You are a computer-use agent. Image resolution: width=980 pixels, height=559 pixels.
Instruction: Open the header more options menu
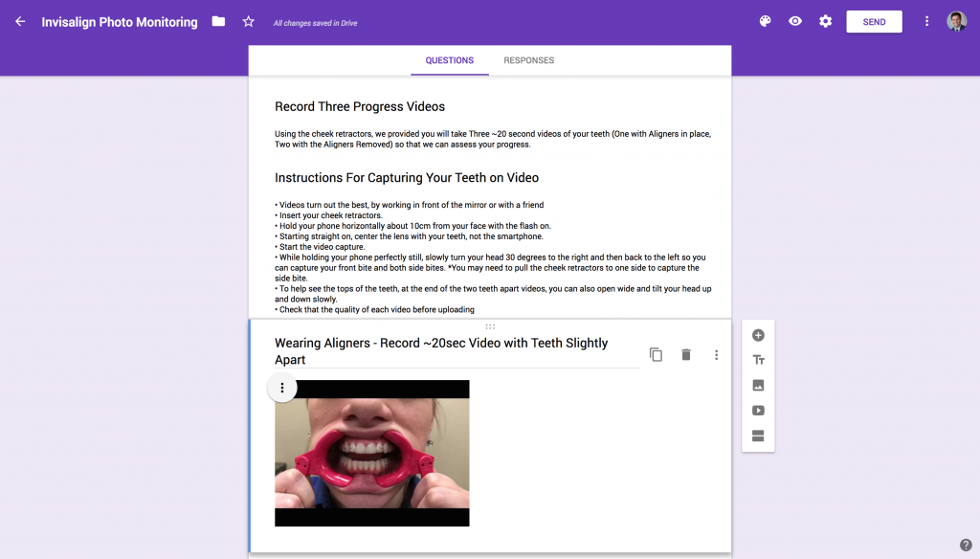[926, 22]
